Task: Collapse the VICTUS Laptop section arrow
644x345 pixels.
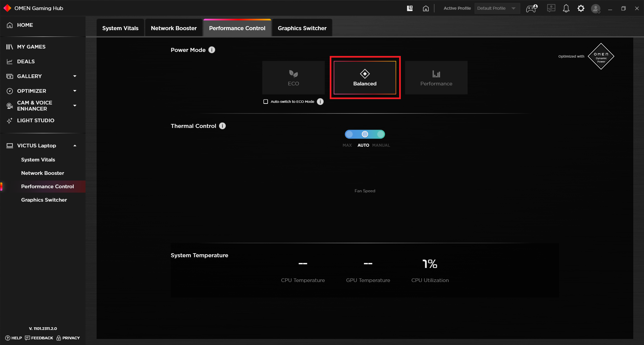Action: [75, 146]
